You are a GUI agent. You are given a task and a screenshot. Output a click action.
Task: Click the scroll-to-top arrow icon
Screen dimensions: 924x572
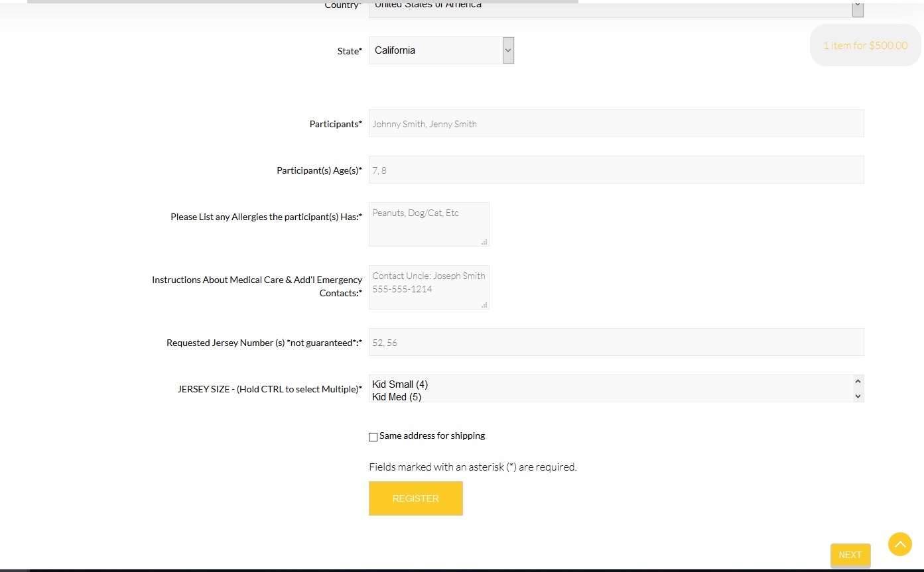click(900, 544)
